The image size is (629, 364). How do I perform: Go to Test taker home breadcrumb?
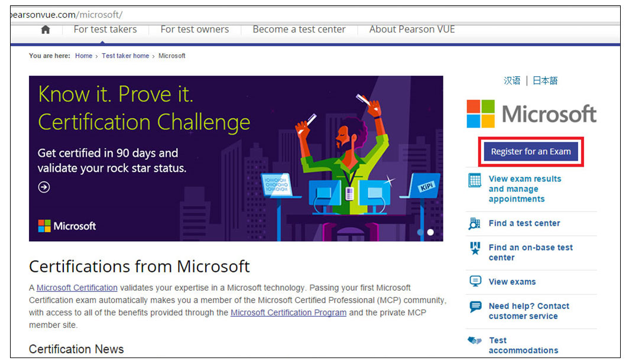pos(125,56)
